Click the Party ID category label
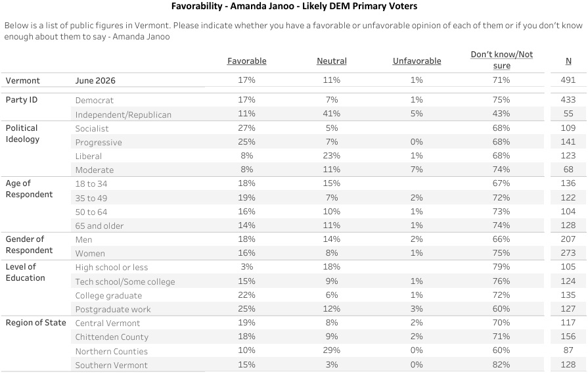 [22, 100]
